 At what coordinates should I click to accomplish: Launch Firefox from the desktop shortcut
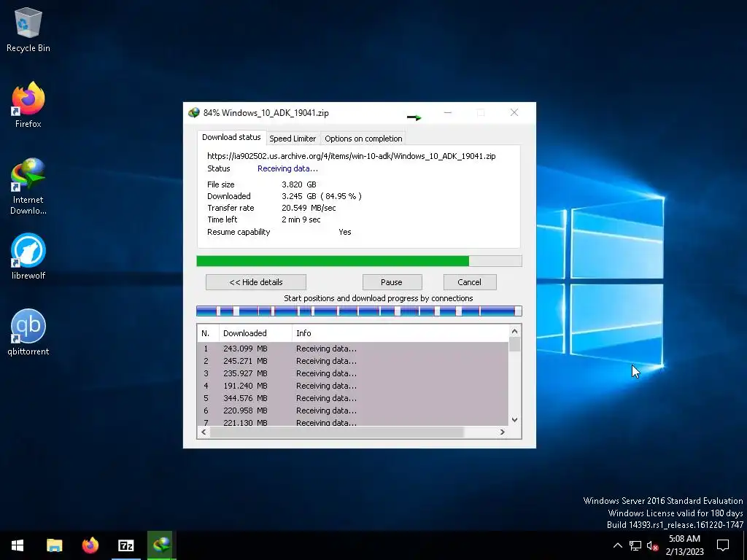28,105
